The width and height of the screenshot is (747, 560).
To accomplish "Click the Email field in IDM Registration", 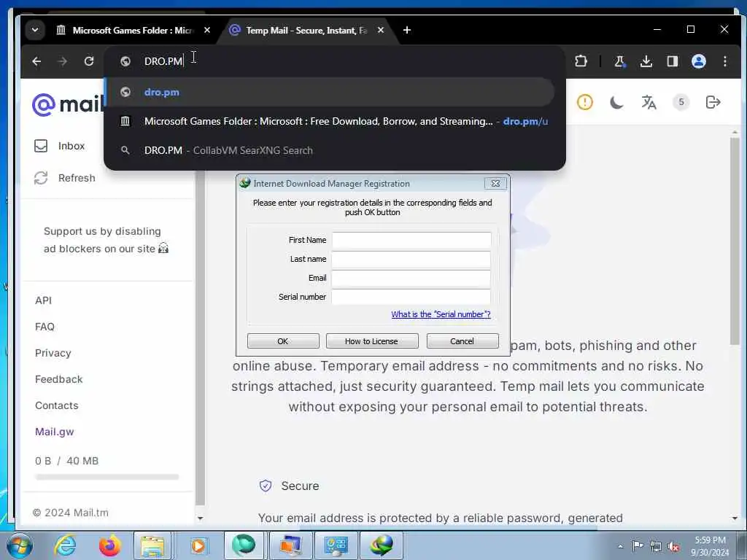I will coord(411,278).
